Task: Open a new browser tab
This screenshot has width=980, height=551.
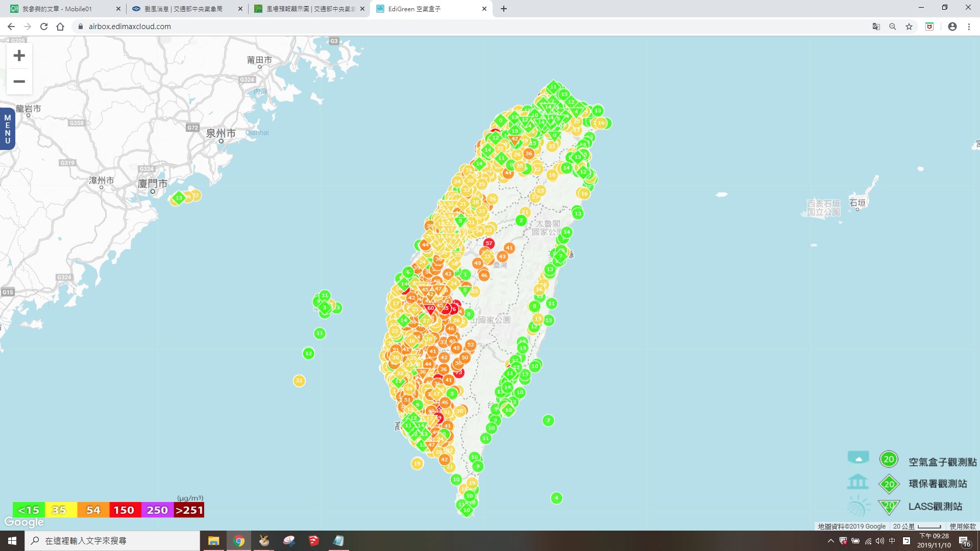Action: click(x=503, y=9)
